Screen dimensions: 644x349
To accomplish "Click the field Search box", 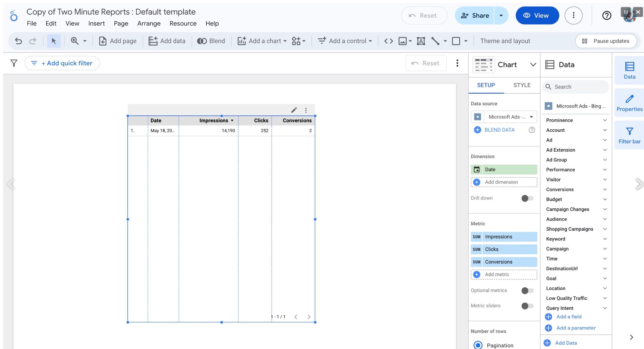I will click(576, 87).
